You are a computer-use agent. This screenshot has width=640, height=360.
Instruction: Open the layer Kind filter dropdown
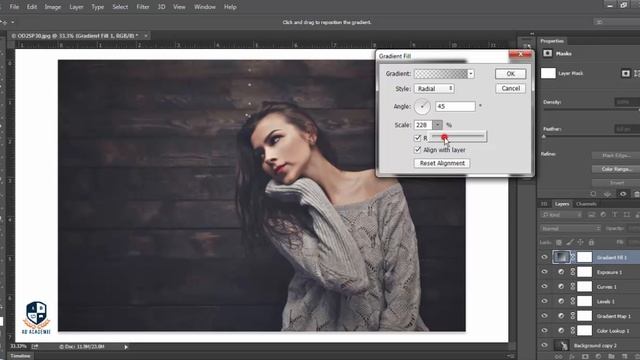[x=561, y=215]
